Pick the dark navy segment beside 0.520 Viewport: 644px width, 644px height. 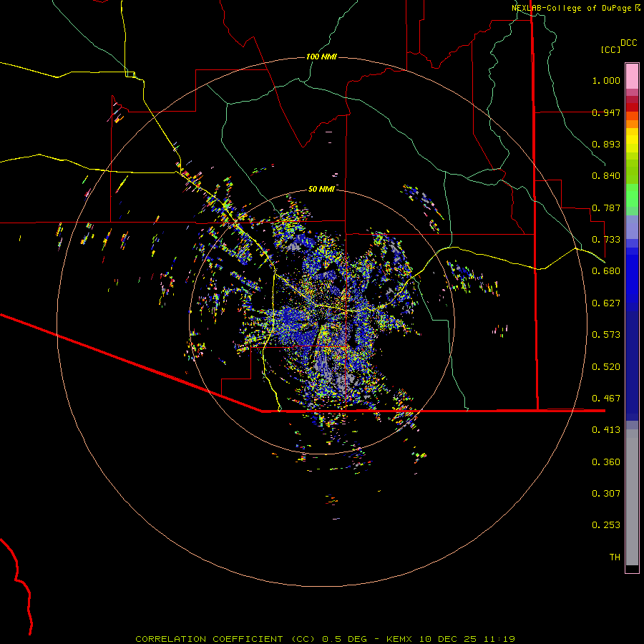pyautogui.click(x=632, y=362)
